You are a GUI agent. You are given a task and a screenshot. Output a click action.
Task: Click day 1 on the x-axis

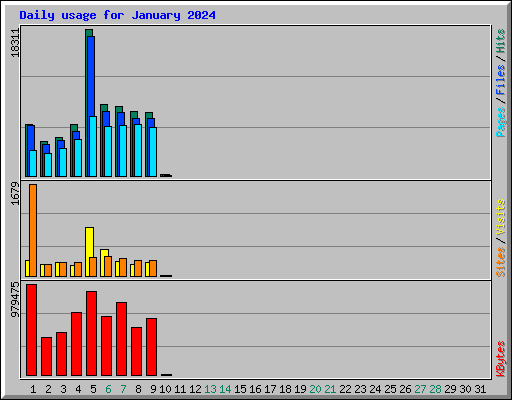pyautogui.click(x=33, y=389)
